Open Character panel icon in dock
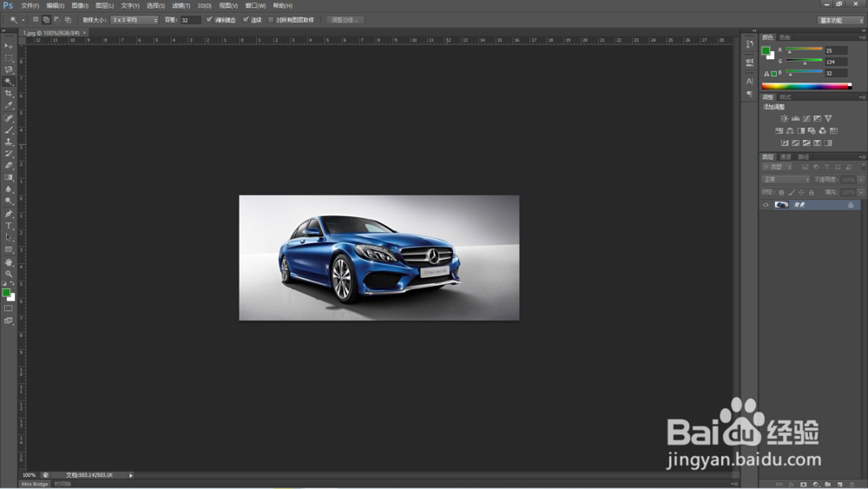Viewport: 868px width, 489px height. pos(750,82)
